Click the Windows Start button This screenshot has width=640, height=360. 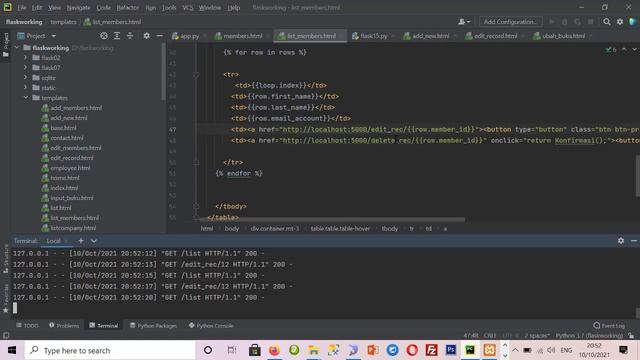[12, 350]
